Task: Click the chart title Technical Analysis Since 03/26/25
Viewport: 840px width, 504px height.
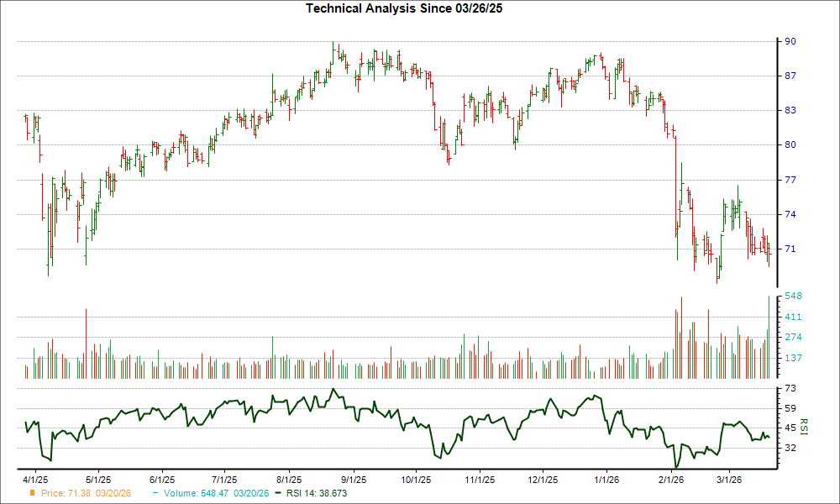Action: (x=404, y=9)
